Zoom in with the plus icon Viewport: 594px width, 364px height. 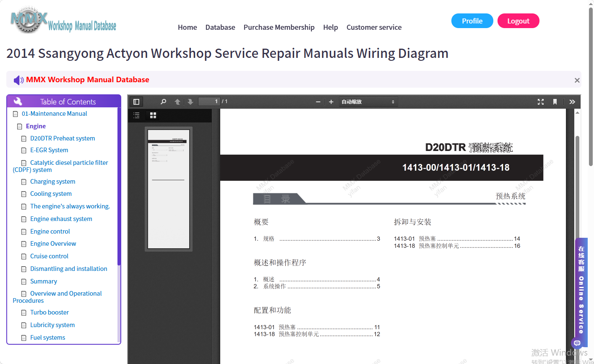pos(331,101)
